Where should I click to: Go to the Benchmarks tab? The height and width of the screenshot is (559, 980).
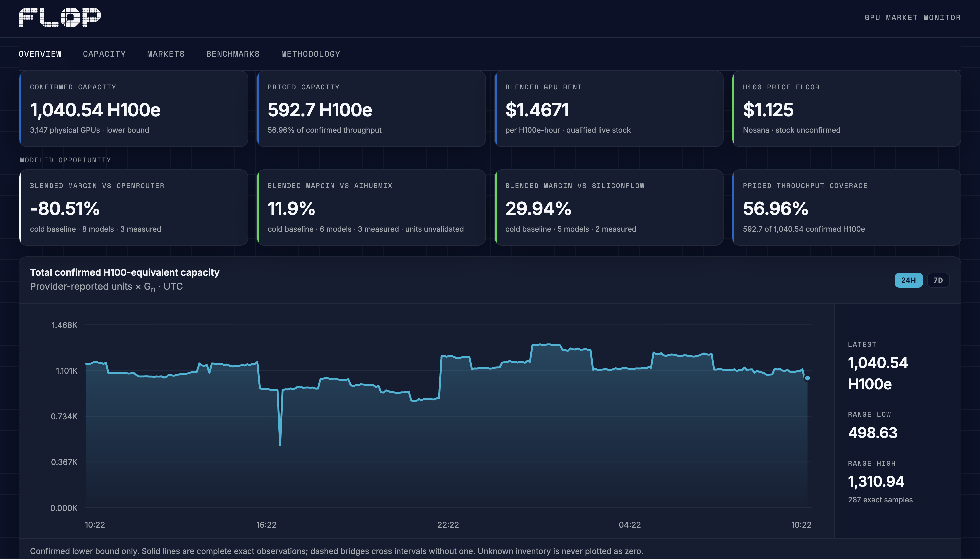[x=233, y=54]
